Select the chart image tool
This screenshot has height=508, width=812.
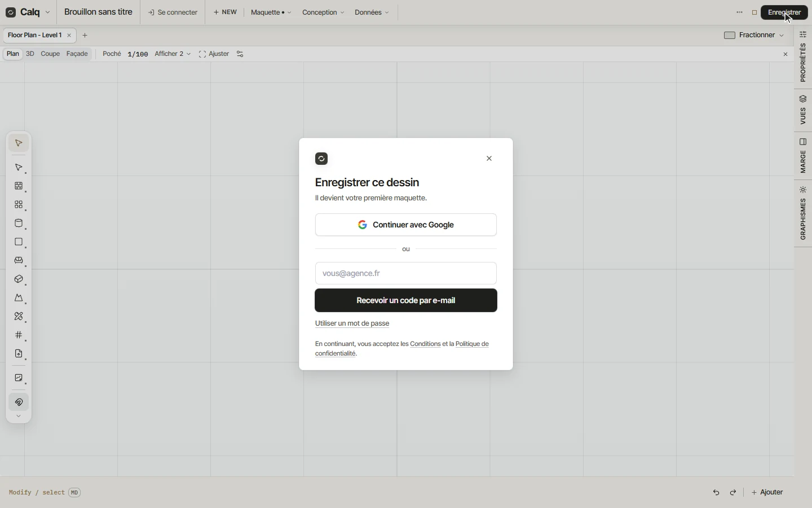[19, 378]
